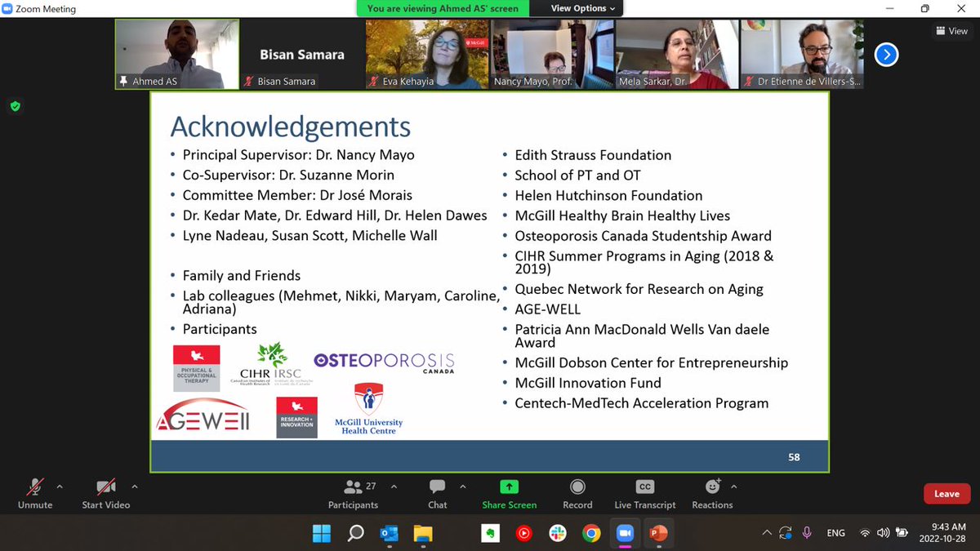
Task: Open Windows taskbar search
Action: tap(355, 533)
